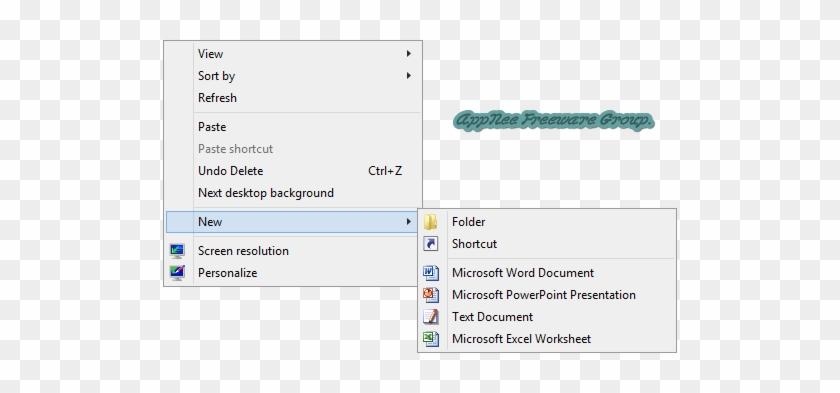Image resolution: width=840 pixels, height=393 pixels.
Task: Click the Screen resolution monitor icon
Action: [x=177, y=251]
